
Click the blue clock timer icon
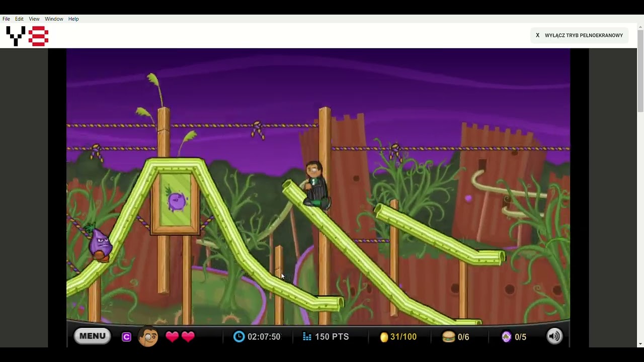[239, 336]
